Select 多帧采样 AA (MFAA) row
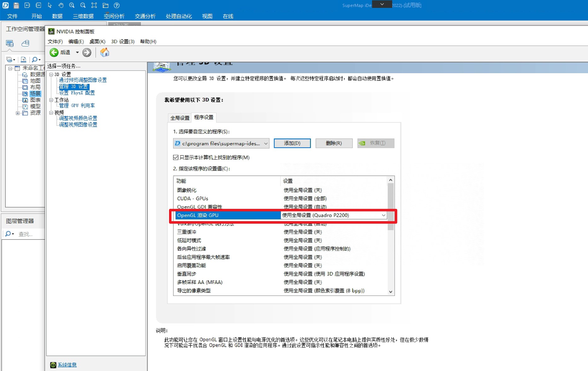The image size is (588, 371). pyautogui.click(x=280, y=282)
